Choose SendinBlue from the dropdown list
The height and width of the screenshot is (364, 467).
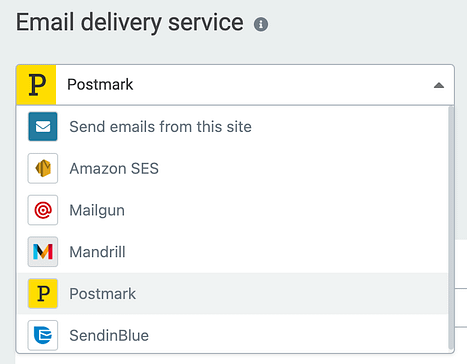(x=232, y=335)
